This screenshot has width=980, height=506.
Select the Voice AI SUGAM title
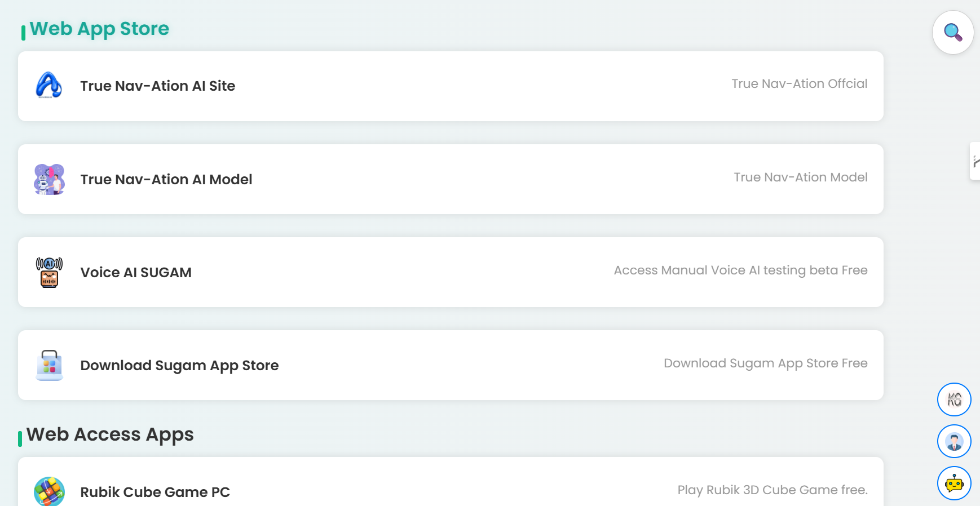136,273
